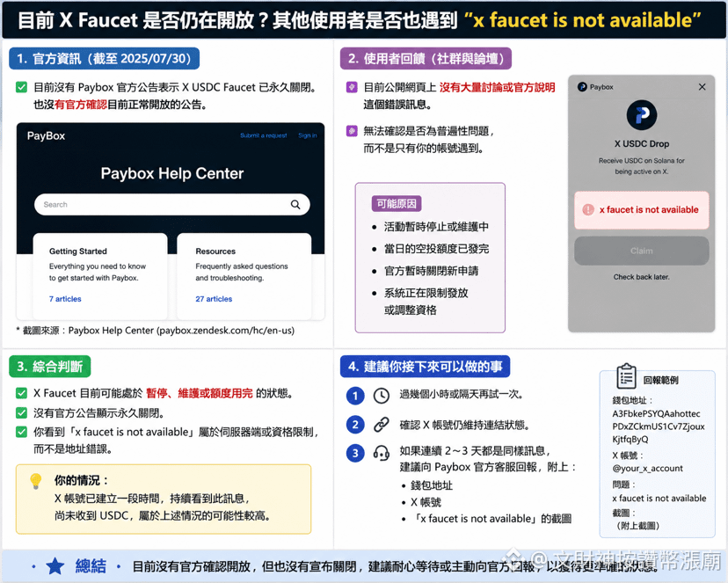Click the search field in Paybox Help Center
728x583 pixels.
(171, 204)
